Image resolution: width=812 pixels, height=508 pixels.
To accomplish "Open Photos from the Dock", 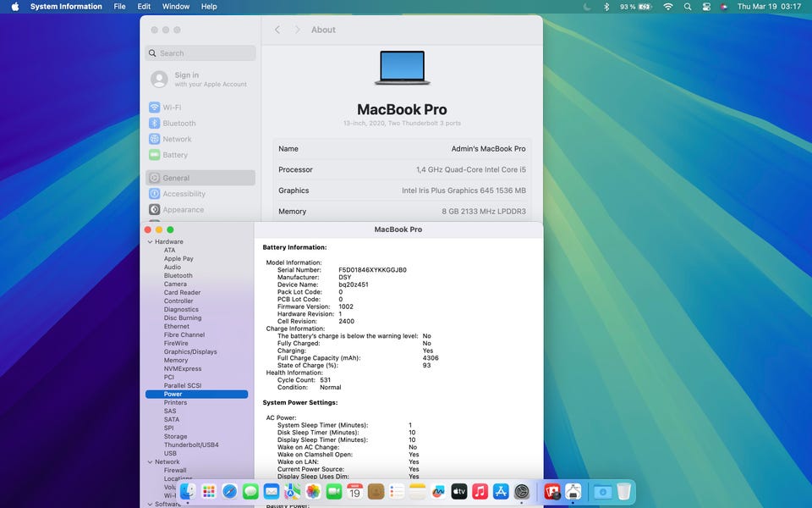I will (x=313, y=492).
